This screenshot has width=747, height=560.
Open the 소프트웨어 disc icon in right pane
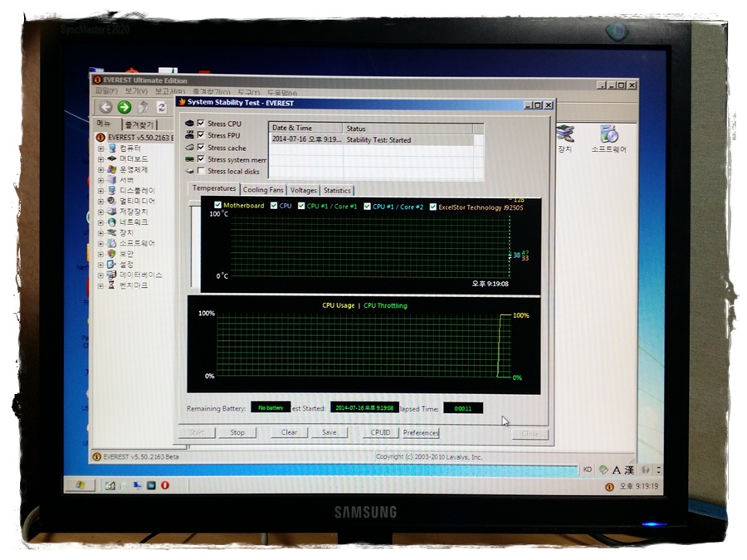click(609, 134)
